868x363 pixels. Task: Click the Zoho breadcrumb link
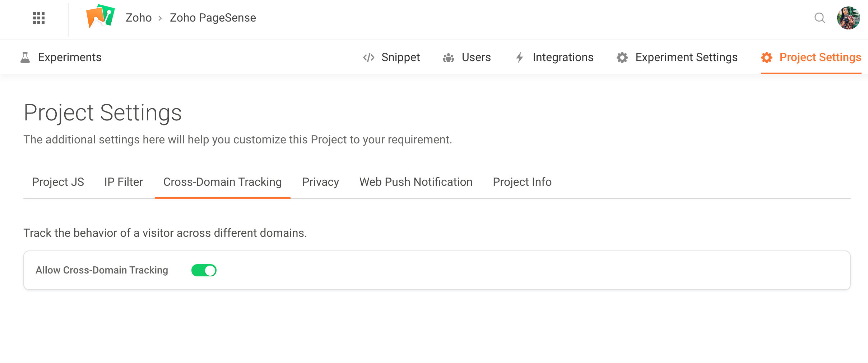click(x=139, y=18)
